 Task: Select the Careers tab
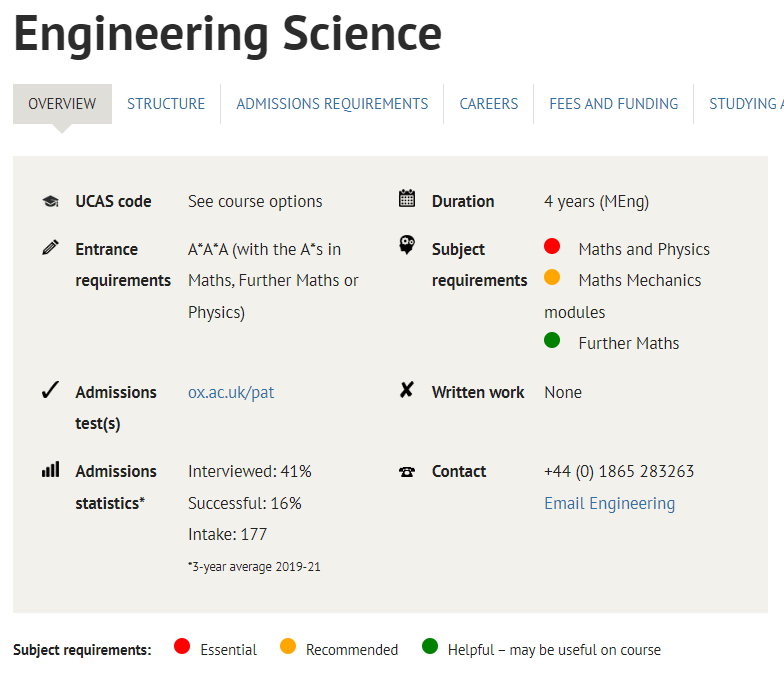pos(489,104)
